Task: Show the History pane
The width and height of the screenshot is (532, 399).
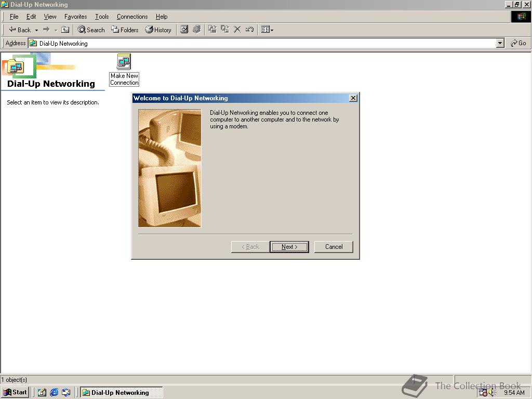Action: click(158, 30)
